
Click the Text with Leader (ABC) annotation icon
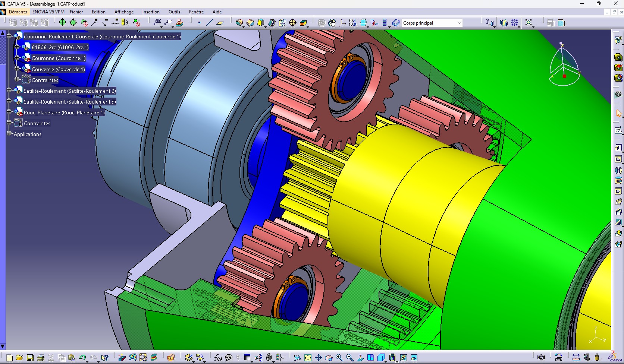click(x=158, y=23)
